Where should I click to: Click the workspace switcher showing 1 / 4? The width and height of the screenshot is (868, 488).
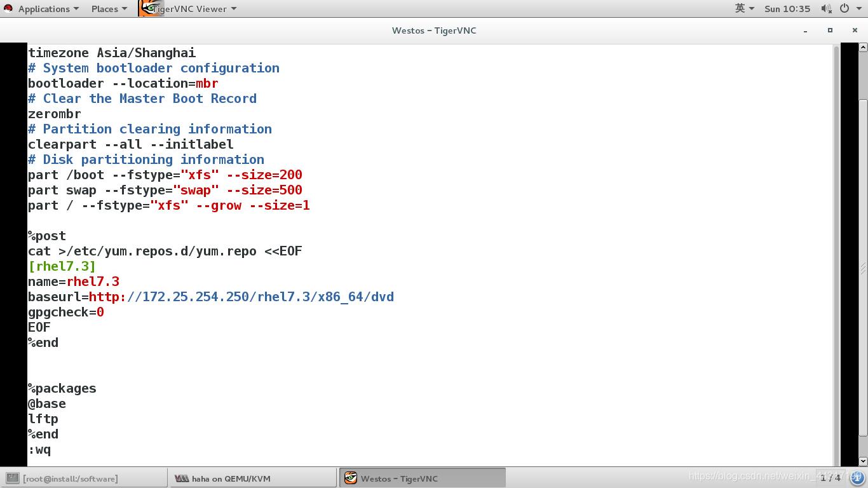(x=830, y=477)
